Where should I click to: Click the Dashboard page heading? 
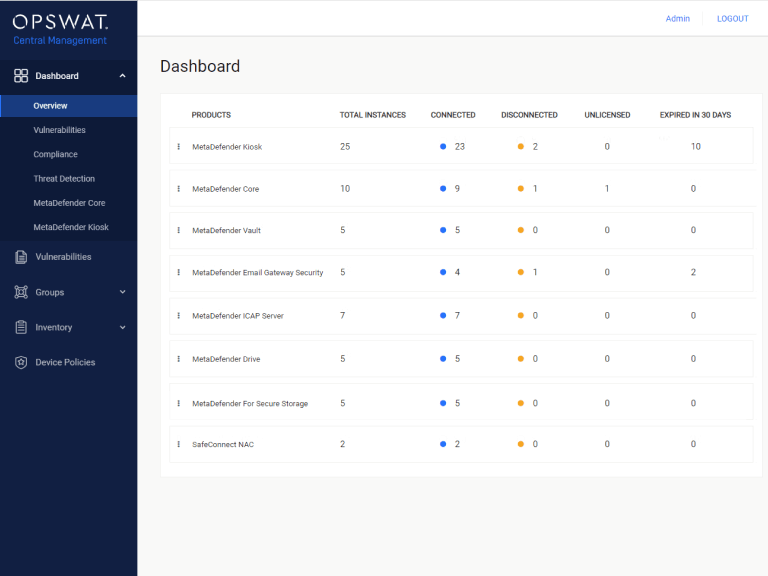pos(200,66)
